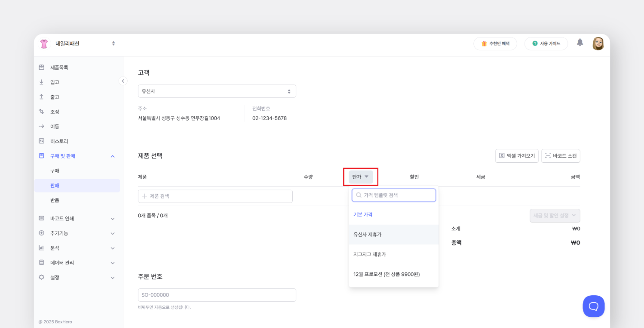
Task: Select the 기본 가격 link
Action: point(363,214)
